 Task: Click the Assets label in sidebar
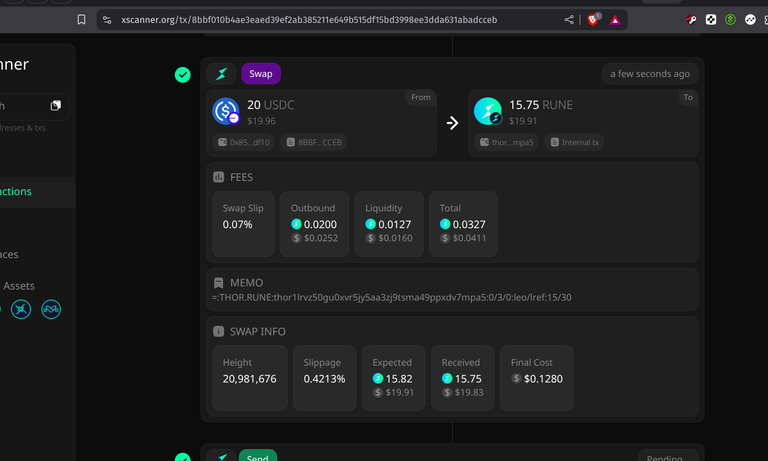coord(19,286)
